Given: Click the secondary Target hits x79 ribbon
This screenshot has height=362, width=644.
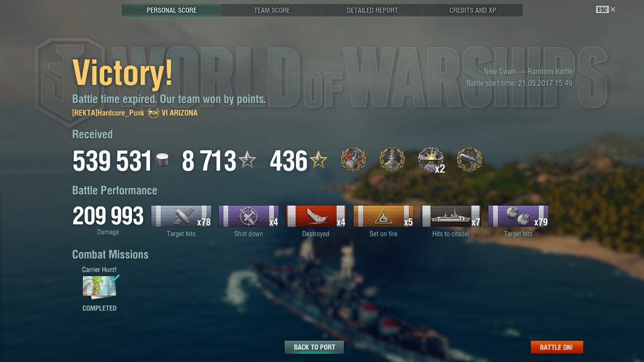Looking at the screenshot, I should [x=519, y=216].
